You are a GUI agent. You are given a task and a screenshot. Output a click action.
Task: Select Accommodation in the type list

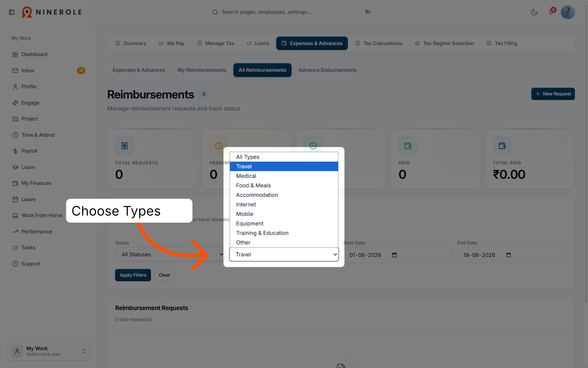point(284,195)
